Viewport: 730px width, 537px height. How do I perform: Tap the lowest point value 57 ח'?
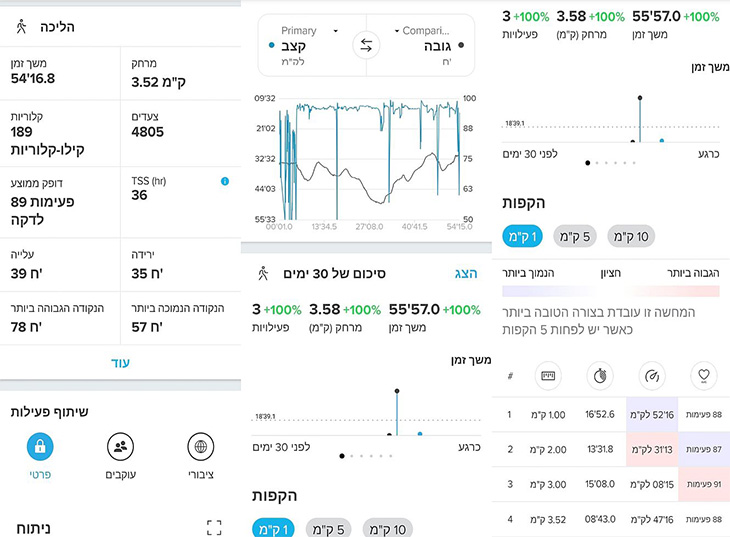coord(147,327)
